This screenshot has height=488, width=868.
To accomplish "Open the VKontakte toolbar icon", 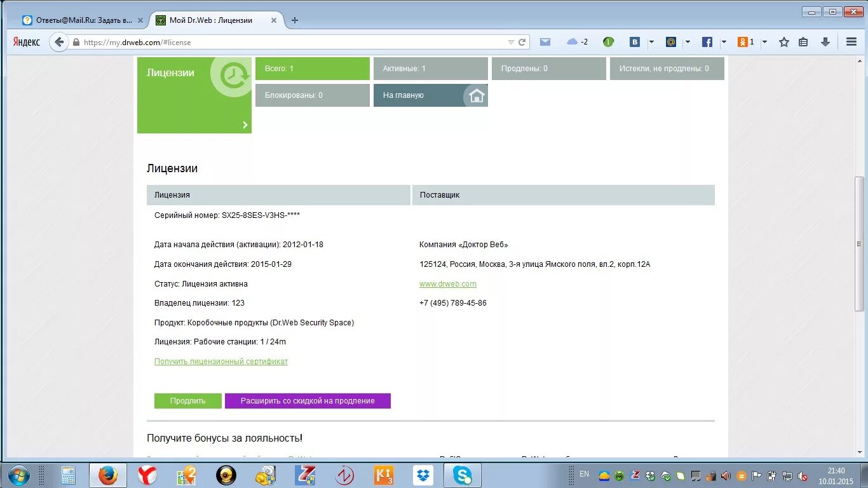I will (x=635, y=42).
